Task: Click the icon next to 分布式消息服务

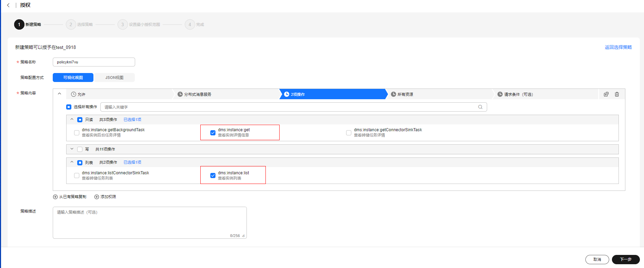Action: 180,94
